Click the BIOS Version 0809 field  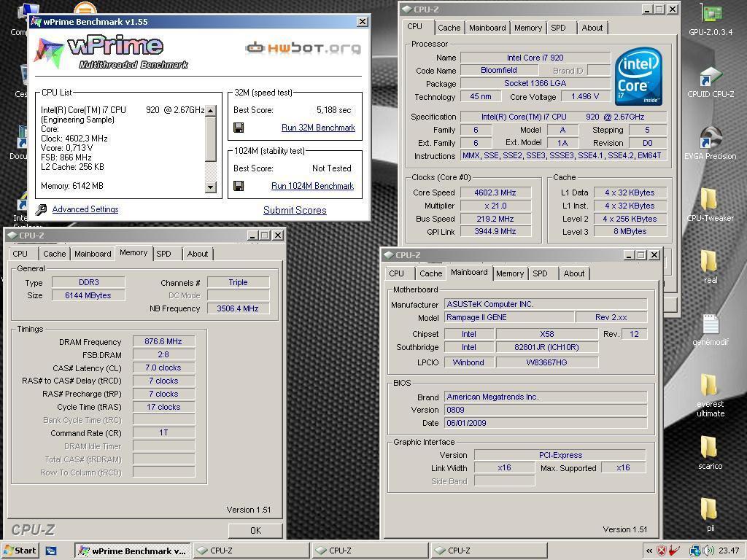(546, 410)
